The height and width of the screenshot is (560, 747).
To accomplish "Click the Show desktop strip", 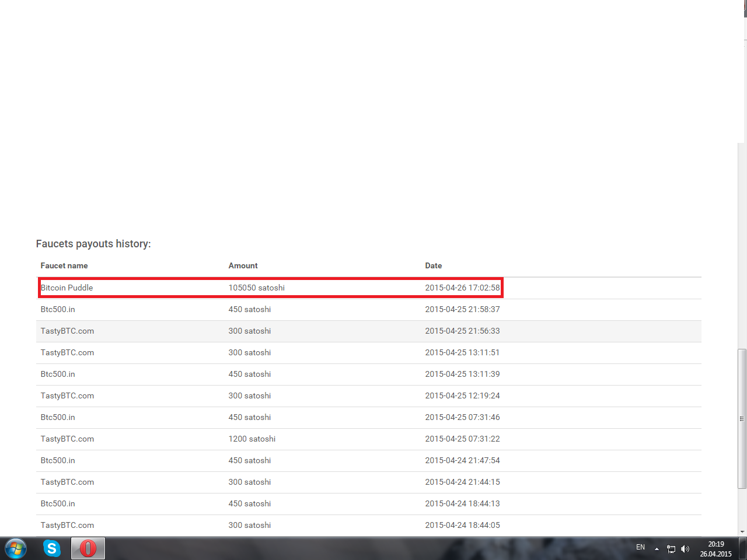I will point(743,549).
